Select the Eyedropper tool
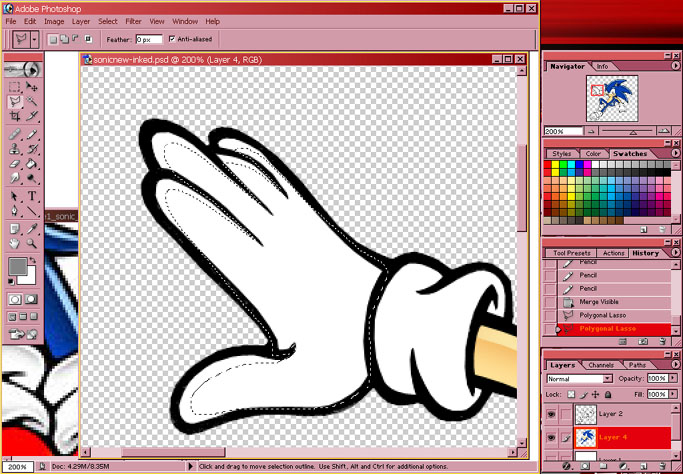This screenshot has height=474, width=683. click(31, 229)
